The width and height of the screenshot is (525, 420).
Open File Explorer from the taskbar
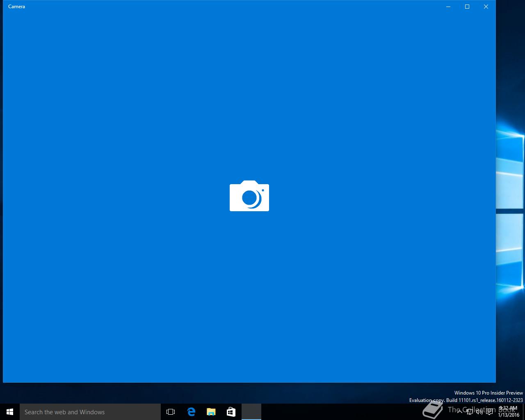coord(211,412)
